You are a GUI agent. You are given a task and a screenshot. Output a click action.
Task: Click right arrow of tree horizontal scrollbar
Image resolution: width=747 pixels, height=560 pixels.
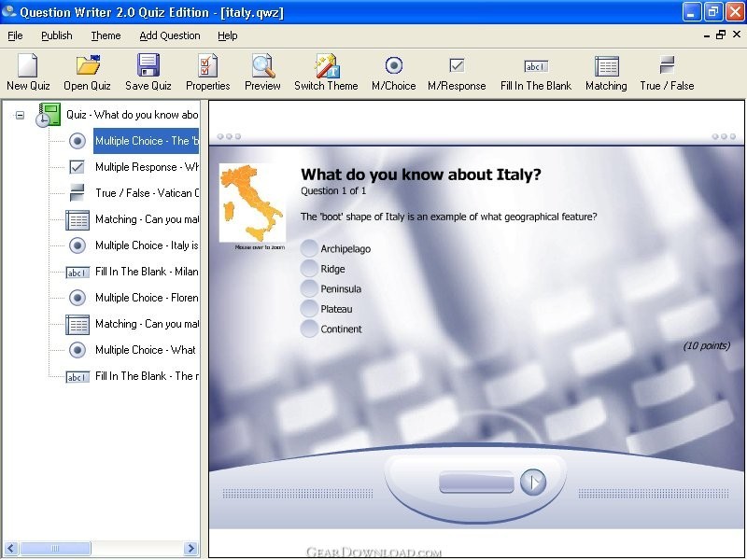(x=191, y=548)
